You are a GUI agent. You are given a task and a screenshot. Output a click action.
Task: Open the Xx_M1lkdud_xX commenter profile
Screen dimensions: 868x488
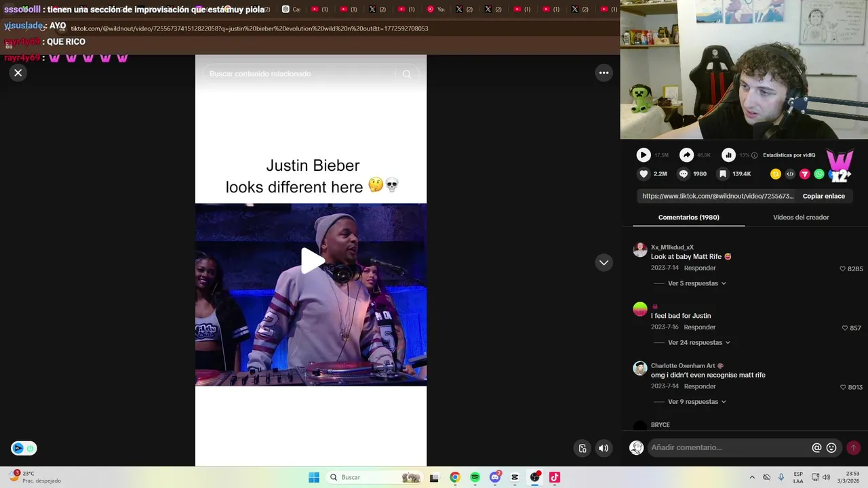click(x=672, y=247)
